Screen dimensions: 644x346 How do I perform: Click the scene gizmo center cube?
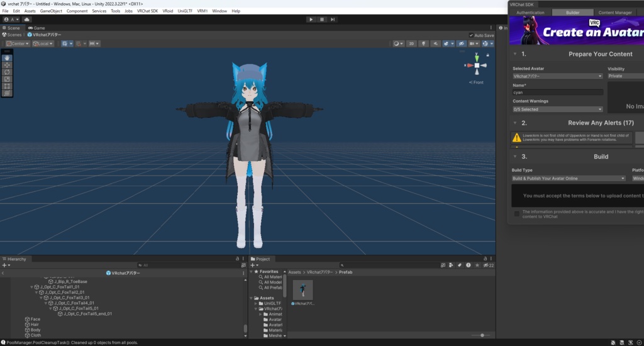point(477,65)
